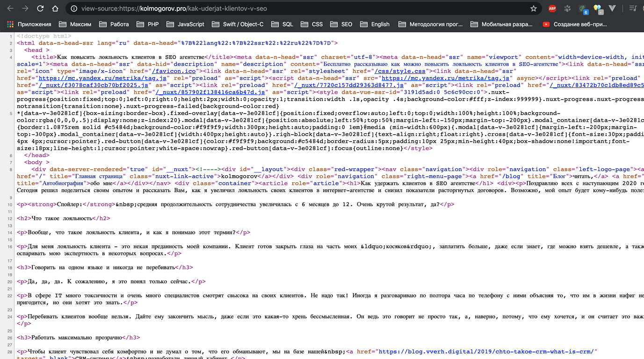Open the _nuxt/857902f138416ca6b47d.js link

210,92
